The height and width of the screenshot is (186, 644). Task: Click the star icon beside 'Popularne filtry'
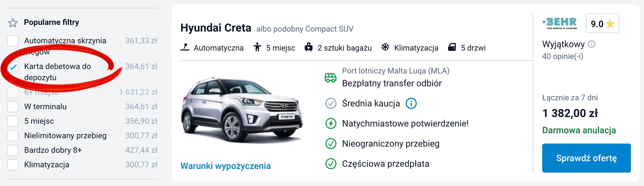(13, 22)
